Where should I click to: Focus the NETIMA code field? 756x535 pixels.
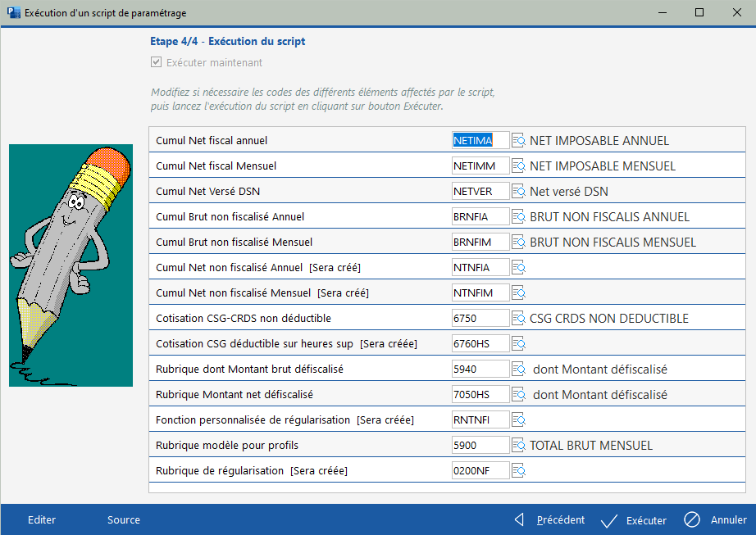[480, 141]
